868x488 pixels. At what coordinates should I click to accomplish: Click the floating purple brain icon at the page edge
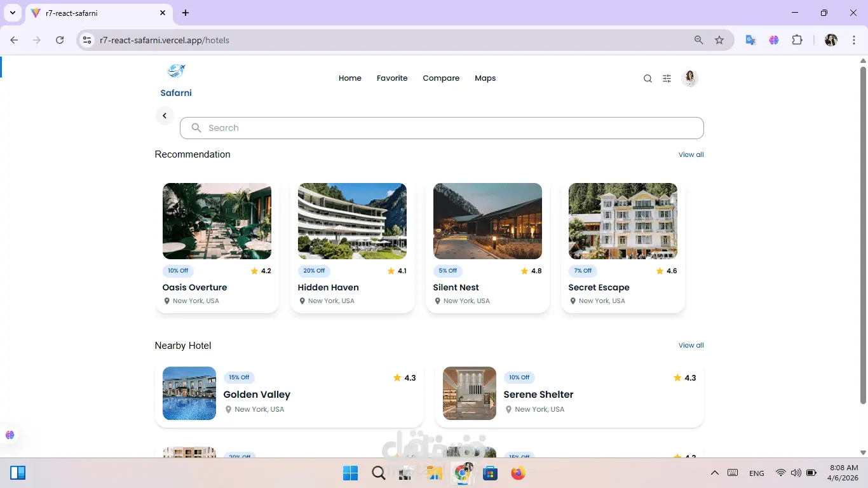click(x=10, y=435)
